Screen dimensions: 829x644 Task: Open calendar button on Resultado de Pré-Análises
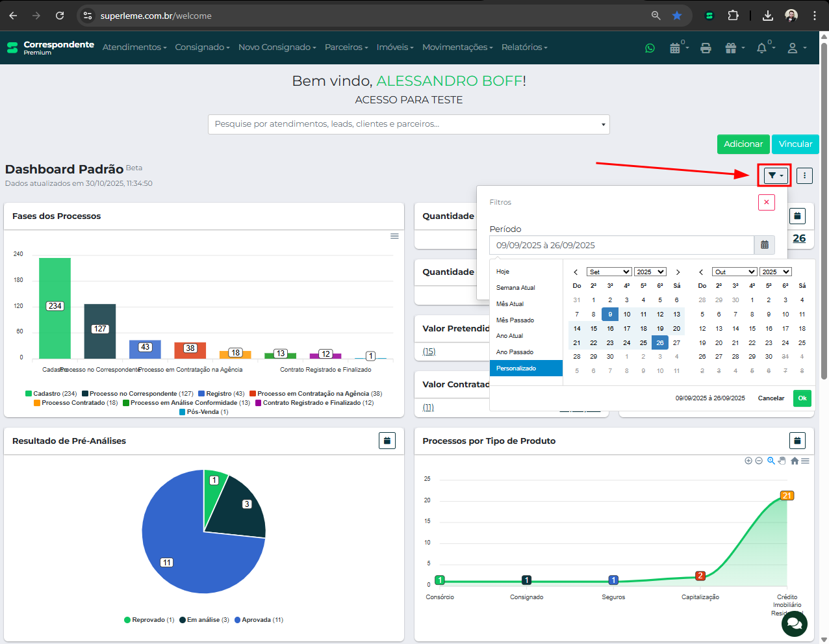click(x=387, y=441)
